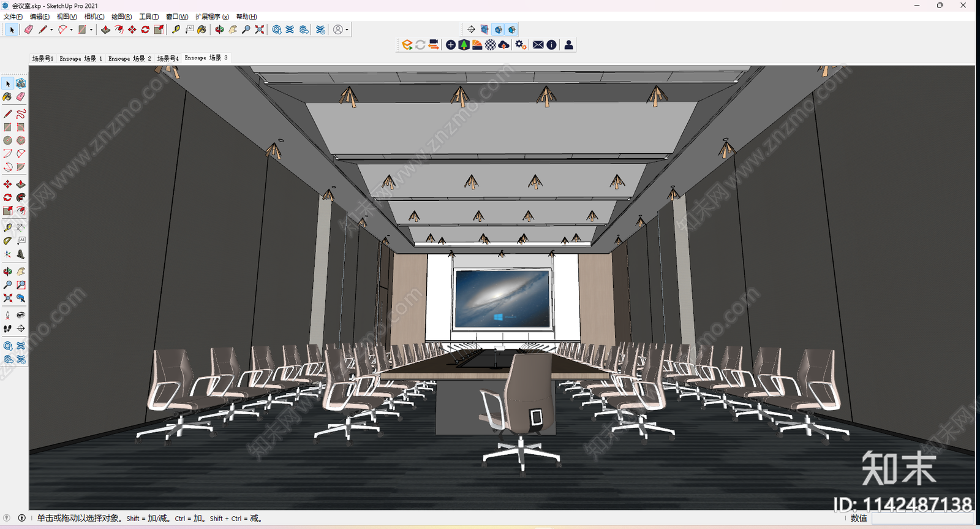Toggle Display Section Fill
The image size is (980, 529).
512,29
